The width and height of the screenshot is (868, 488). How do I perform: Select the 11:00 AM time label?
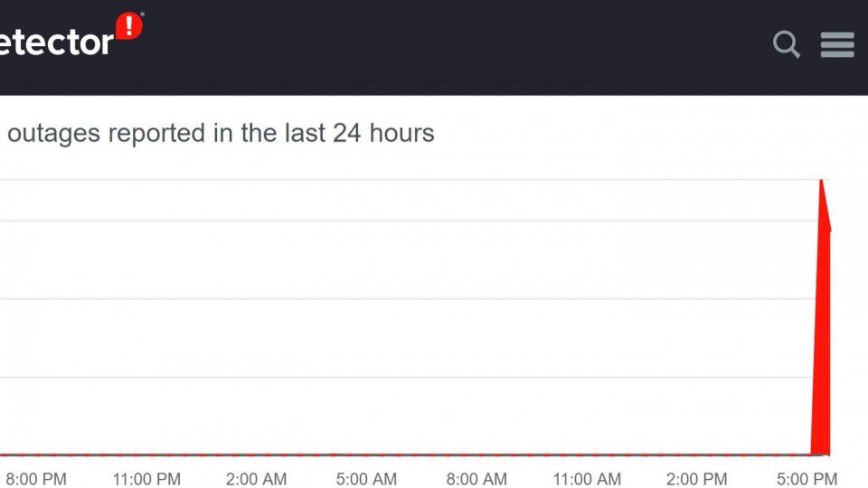click(x=587, y=479)
